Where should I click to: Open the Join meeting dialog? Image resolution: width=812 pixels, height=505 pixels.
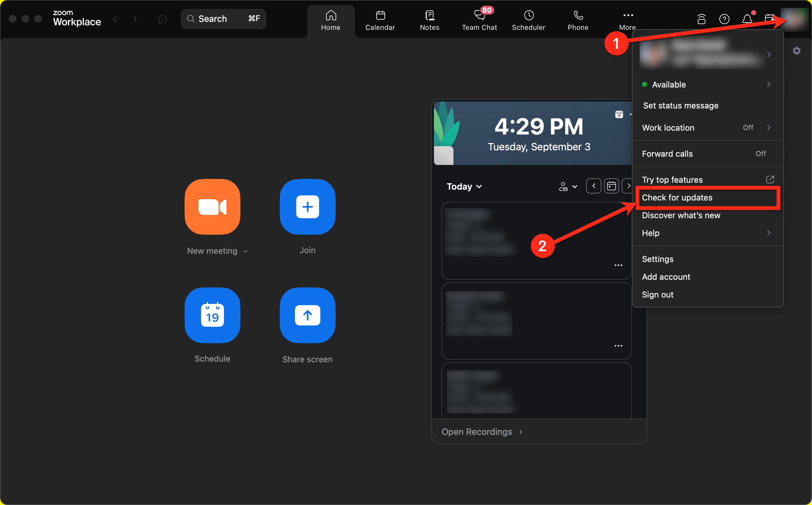pyautogui.click(x=307, y=207)
